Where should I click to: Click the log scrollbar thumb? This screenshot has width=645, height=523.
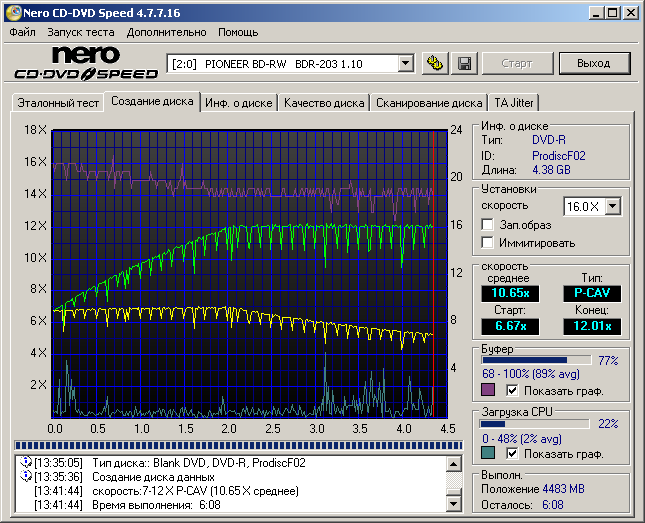pos(454,493)
